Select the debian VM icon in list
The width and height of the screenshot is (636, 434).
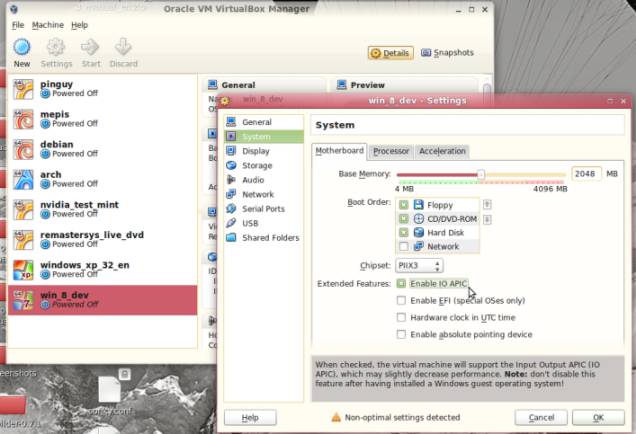pos(23,149)
